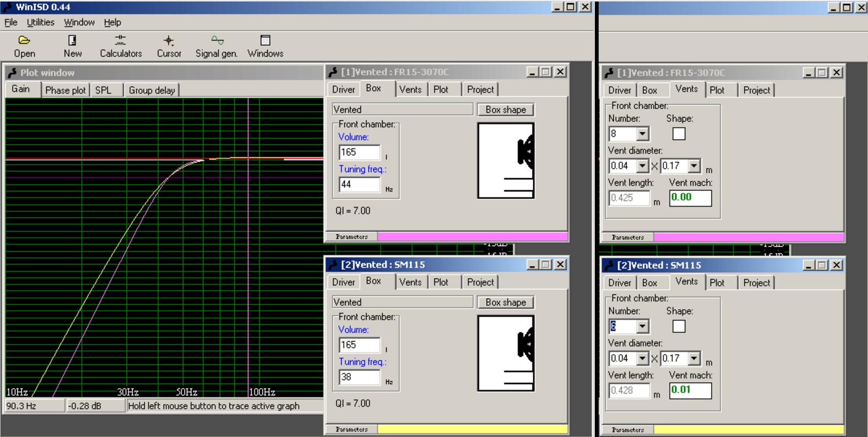Open Driver tab in SM115 Box-tab window
This screenshot has width=868, height=437.
click(x=343, y=282)
